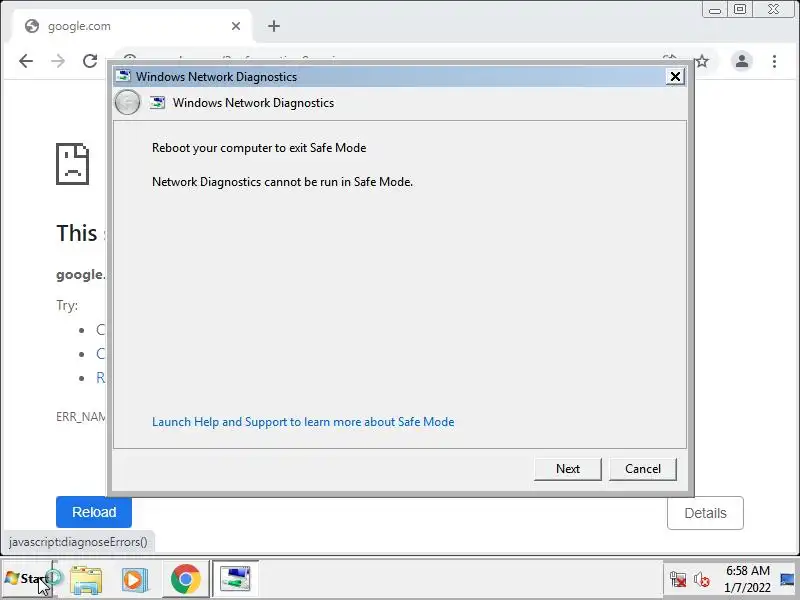Open Chrome's three-dot menu
Image resolution: width=800 pixels, height=600 pixels.
point(774,61)
